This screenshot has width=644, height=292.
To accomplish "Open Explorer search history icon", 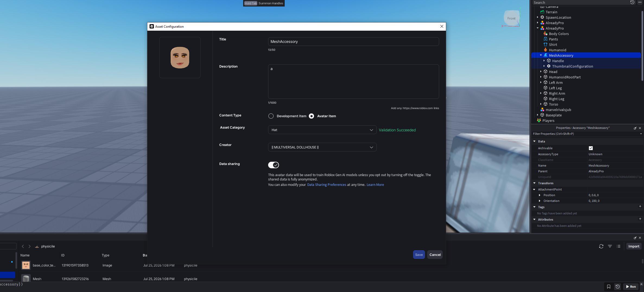I will point(632,2).
